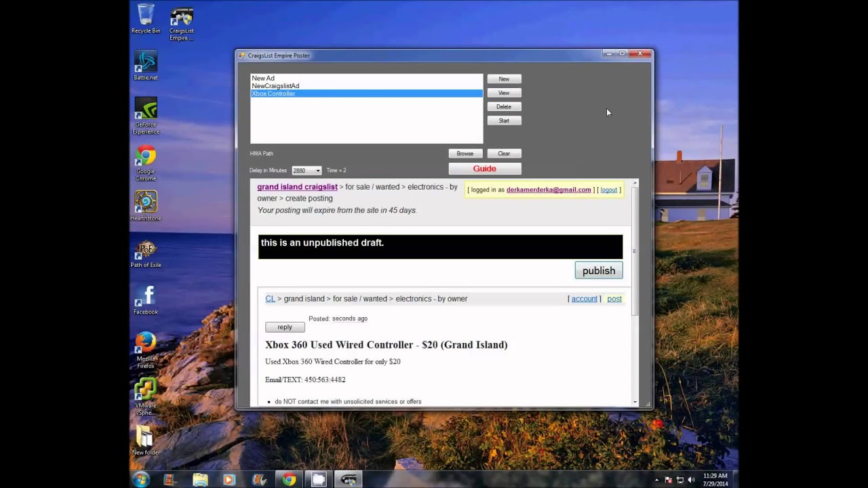Screen dimensions: 868x488
Task: Click the logout link
Action: (609, 190)
